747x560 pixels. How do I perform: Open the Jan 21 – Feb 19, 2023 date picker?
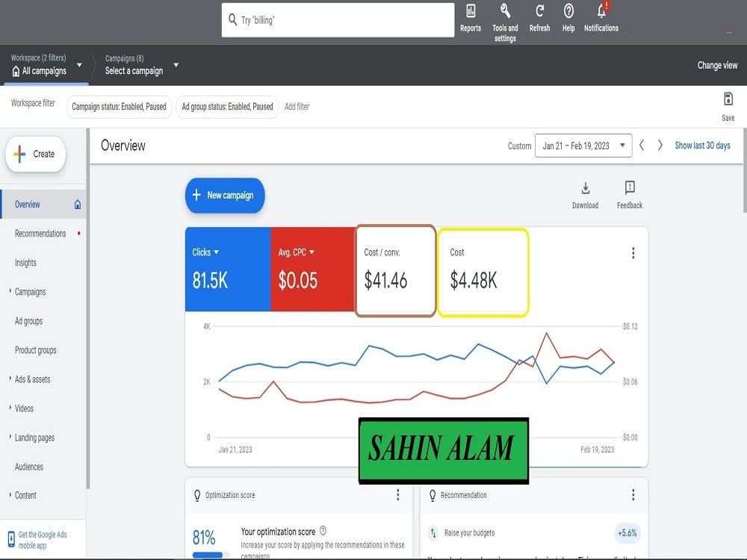coord(583,146)
